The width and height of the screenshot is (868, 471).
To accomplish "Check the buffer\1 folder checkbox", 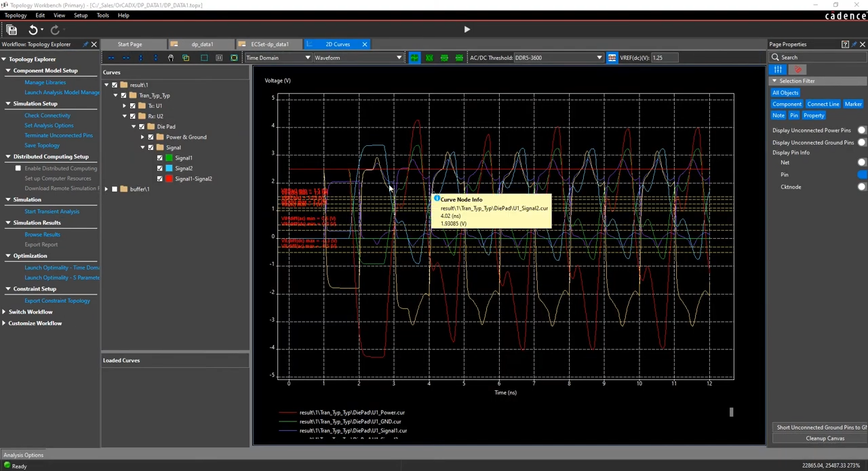I will (115, 189).
